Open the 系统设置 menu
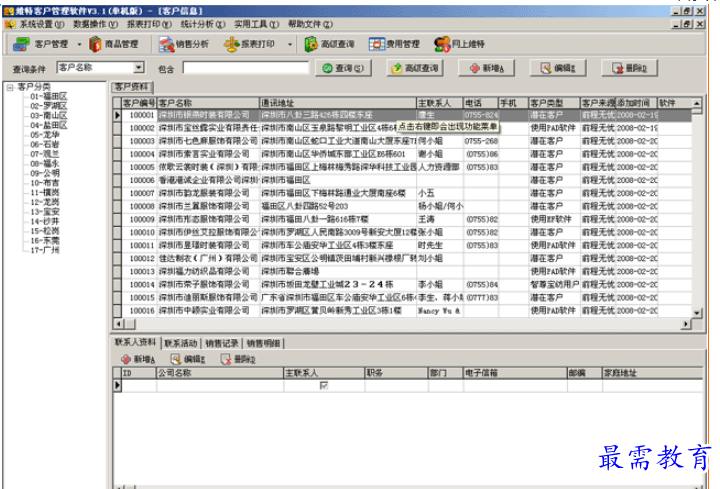Image resolution: width=720 pixels, height=489 pixels. click(42, 24)
